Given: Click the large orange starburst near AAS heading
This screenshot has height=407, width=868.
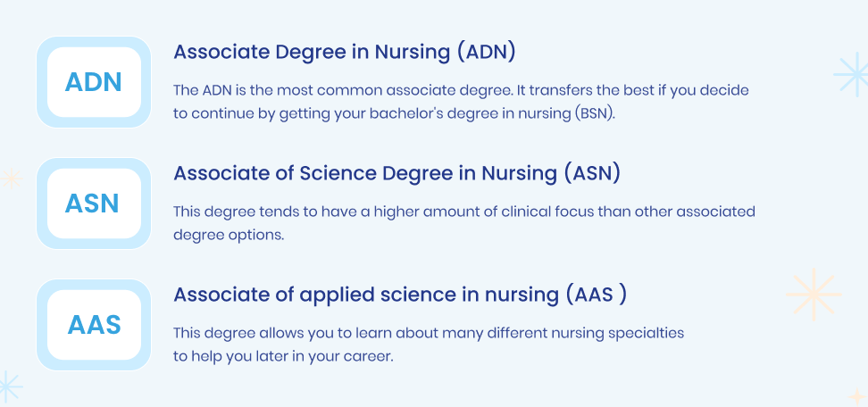Looking at the screenshot, I should click(814, 295).
